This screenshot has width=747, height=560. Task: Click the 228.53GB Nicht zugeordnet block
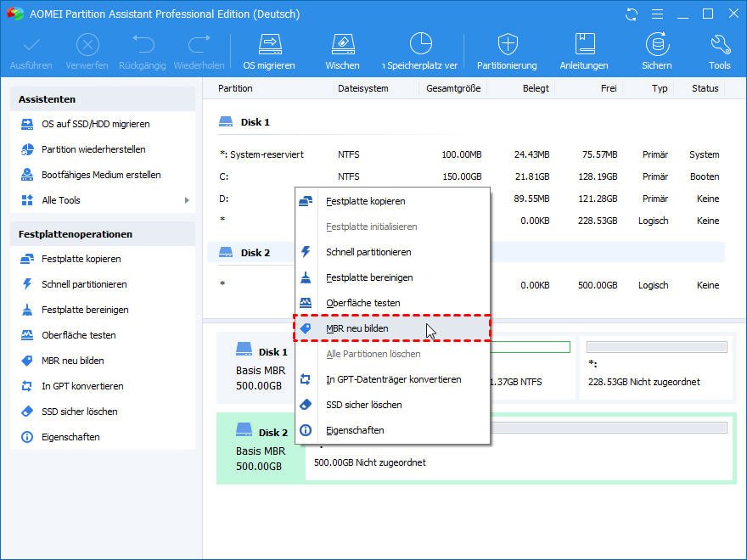click(656, 368)
